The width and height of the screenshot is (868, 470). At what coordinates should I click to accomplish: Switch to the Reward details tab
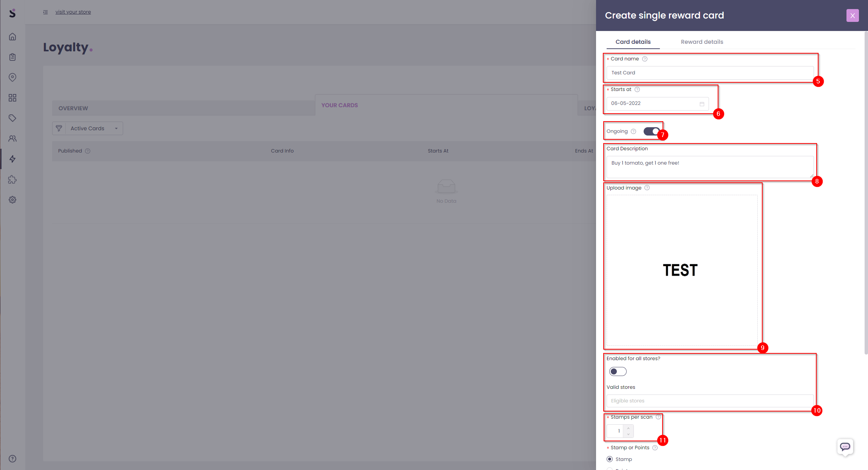702,42
